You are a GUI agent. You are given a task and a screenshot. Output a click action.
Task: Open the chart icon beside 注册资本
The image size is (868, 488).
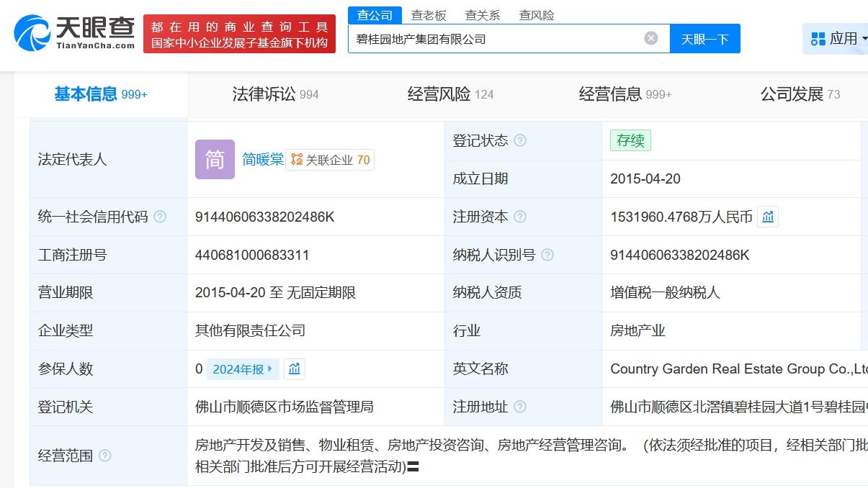(768, 216)
